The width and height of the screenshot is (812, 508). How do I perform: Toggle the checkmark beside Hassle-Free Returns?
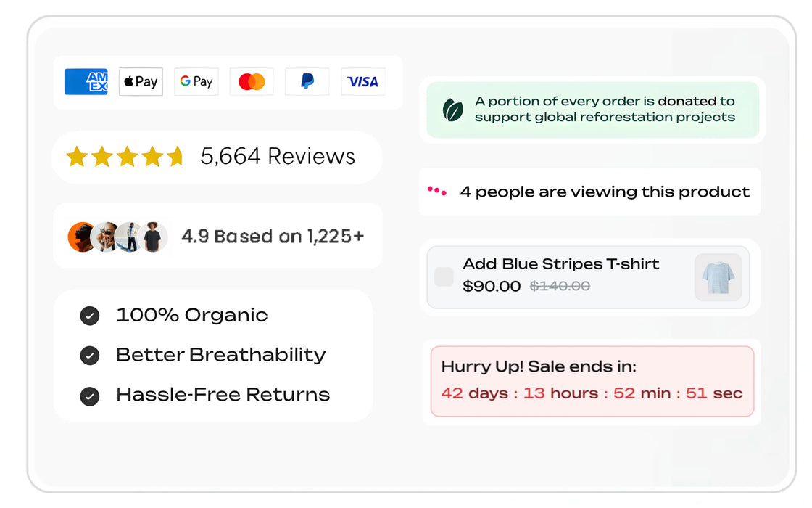pos(89,396)
